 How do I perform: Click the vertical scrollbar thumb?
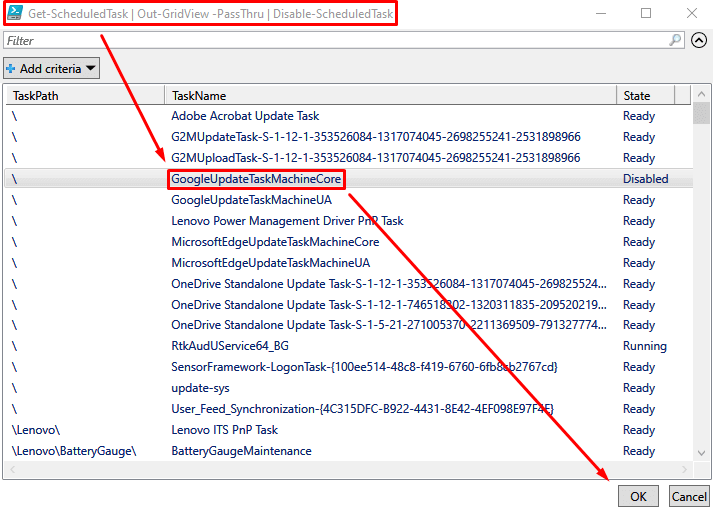[x=702, y=114]
